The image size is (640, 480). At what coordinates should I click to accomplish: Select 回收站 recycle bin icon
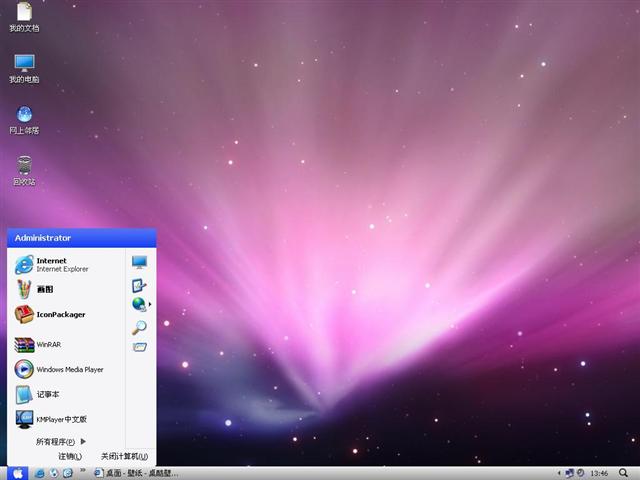pos(24,171)
